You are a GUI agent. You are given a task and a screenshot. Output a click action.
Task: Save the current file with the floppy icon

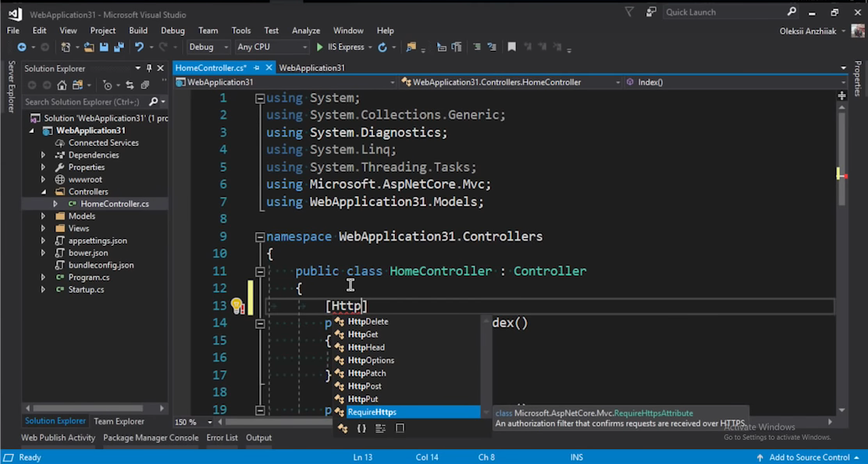click(104, 48)
